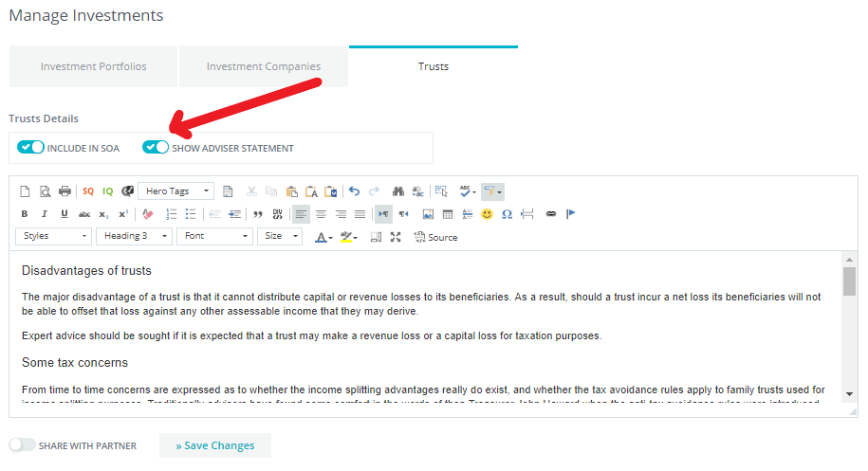Insert special character with Omega icon
Viewport: 868px width, 471px height.
[507, 214]
